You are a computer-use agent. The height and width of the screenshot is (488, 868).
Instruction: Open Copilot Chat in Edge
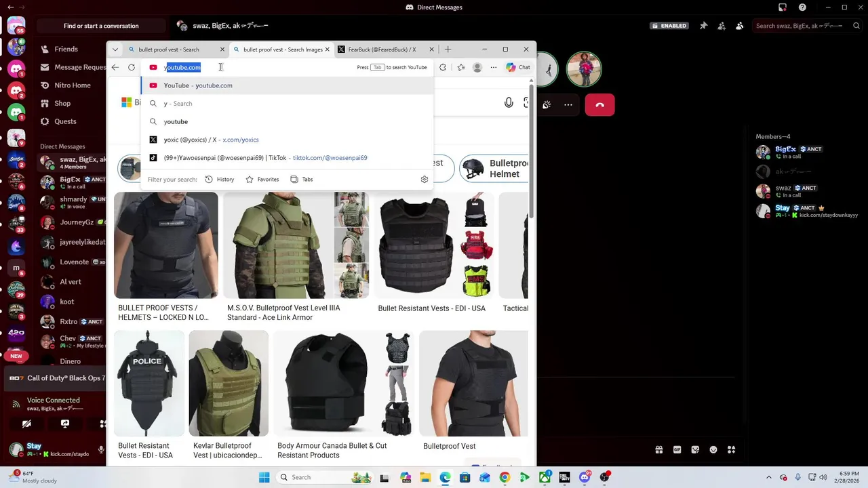click(x=518, y=67)
